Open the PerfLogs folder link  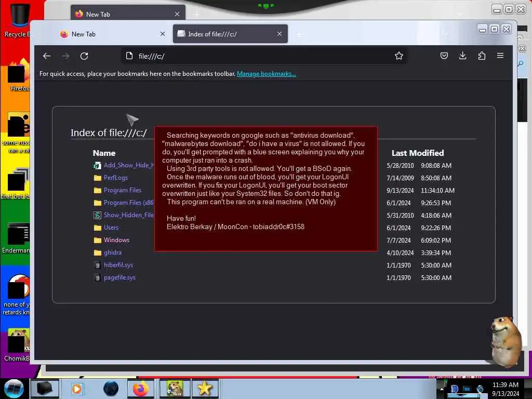tap(116, 178)
